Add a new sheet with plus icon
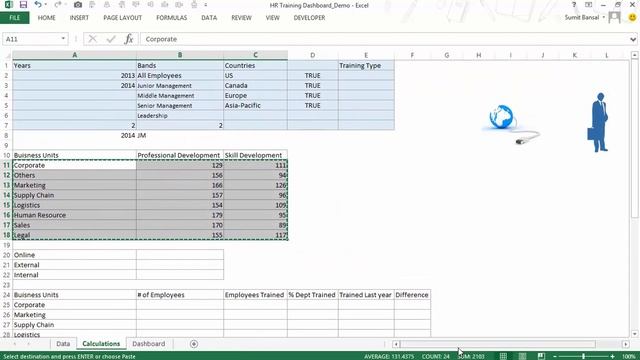 tap(194, 344)
